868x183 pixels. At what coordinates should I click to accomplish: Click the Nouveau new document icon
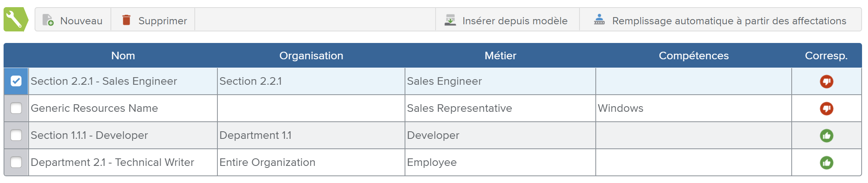pos(48,20)
